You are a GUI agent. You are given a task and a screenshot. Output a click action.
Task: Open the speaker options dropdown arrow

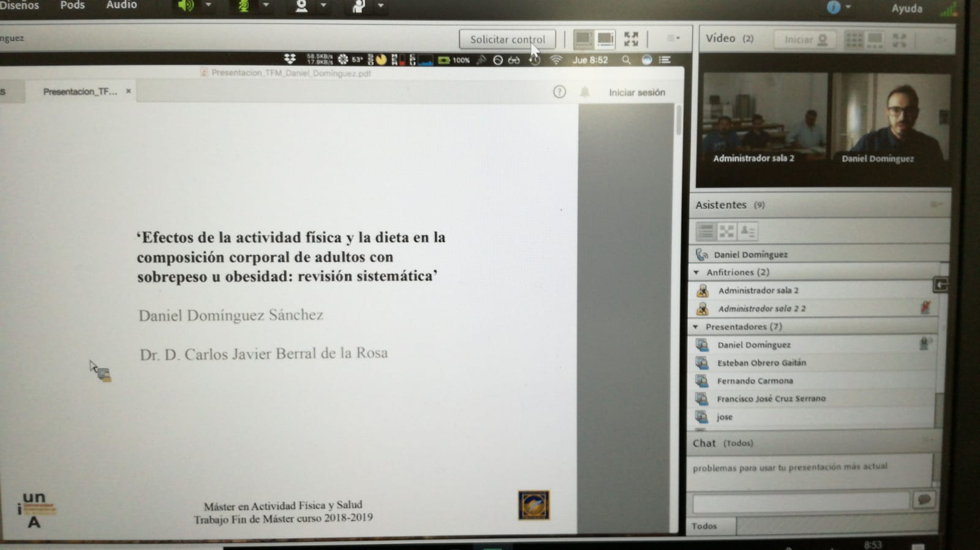click(208, 5)
